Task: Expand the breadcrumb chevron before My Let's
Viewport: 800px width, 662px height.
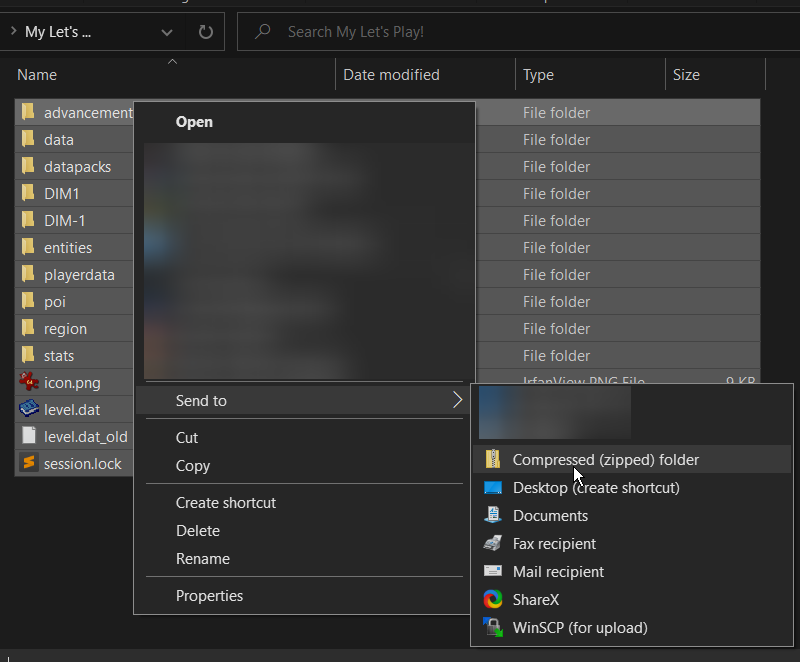Action: click(x=13, y=32)
